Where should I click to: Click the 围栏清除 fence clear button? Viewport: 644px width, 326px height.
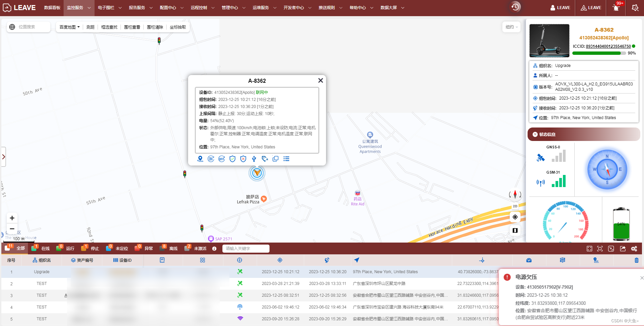(x=155, y=27)
